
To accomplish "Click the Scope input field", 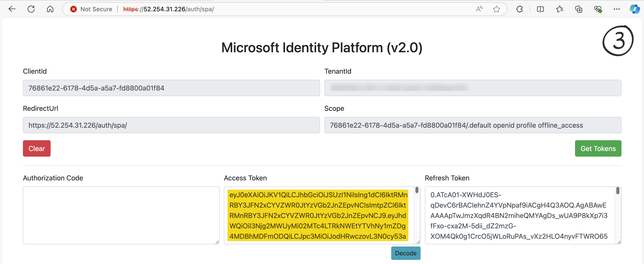I will coord(473,125).
